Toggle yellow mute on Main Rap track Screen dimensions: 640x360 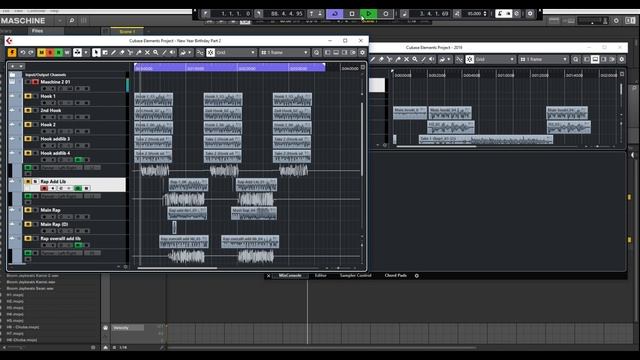click(28, 210)
